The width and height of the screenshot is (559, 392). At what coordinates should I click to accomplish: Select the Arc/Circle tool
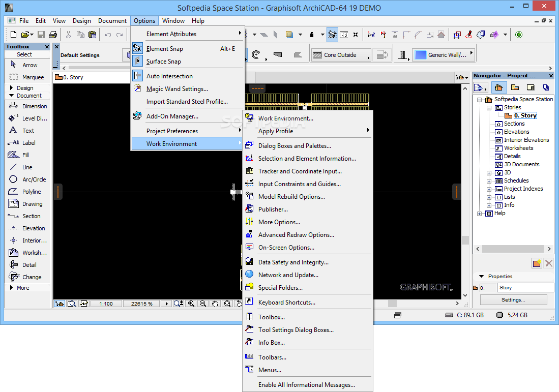point(27,179)
